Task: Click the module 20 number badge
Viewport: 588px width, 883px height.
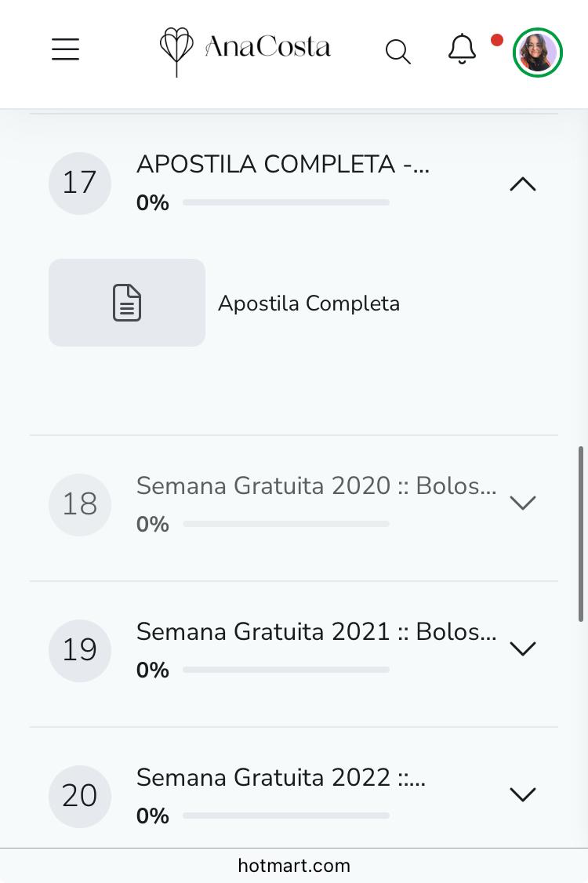Action: point(80,796)
